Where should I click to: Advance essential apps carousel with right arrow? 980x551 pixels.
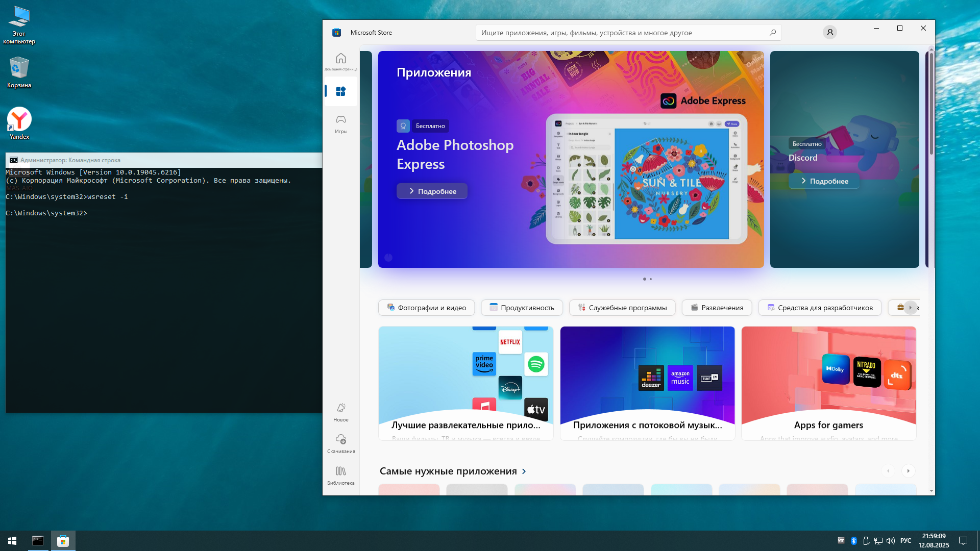(x=908, y=471)
